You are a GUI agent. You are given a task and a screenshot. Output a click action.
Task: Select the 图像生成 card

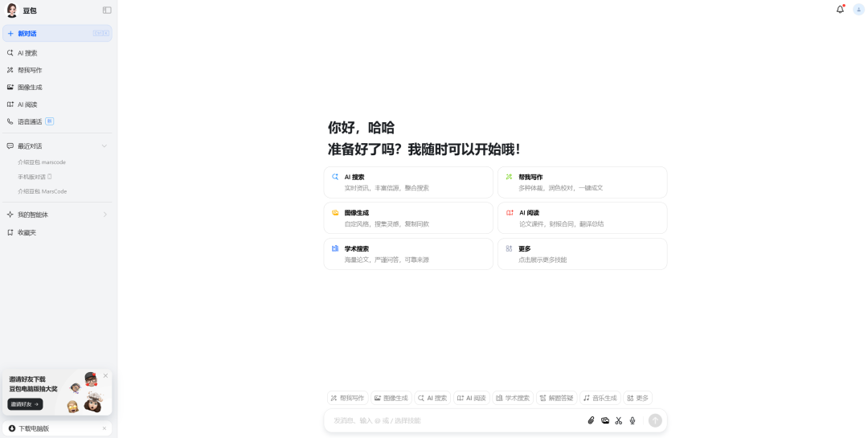[x=408, y=218]
